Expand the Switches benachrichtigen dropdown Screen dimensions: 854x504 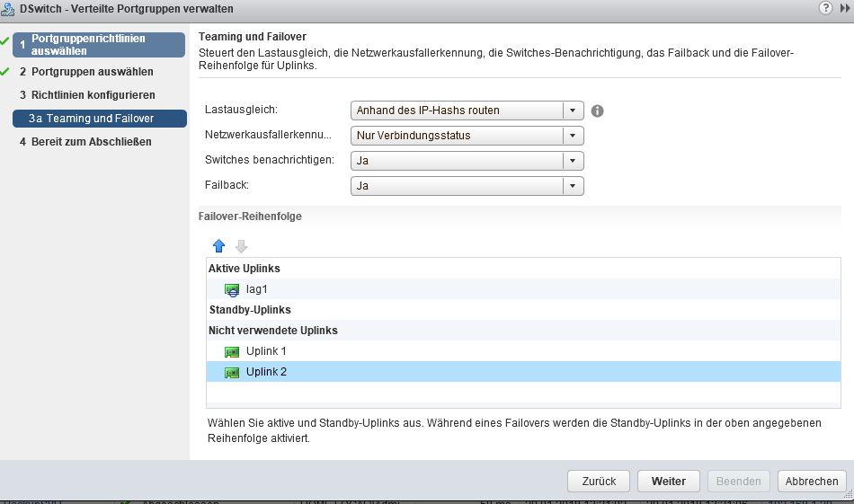pos(467,161)
